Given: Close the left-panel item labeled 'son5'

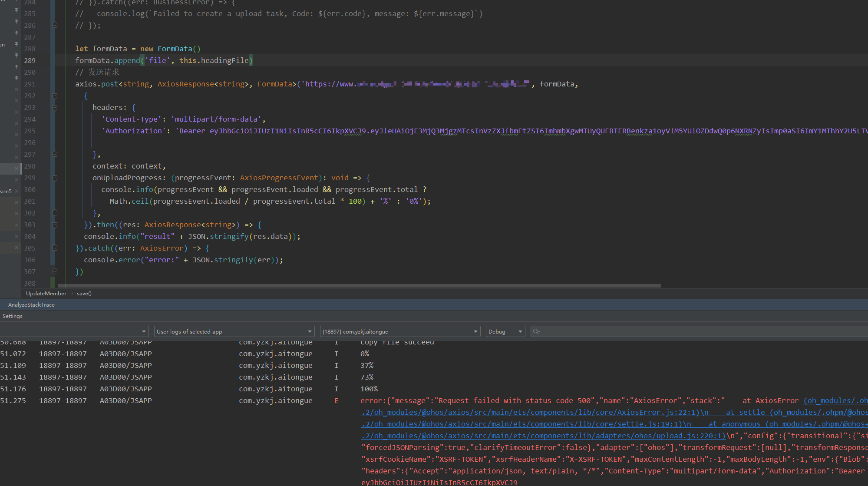Looking at the screenshot, I should 17,191.
